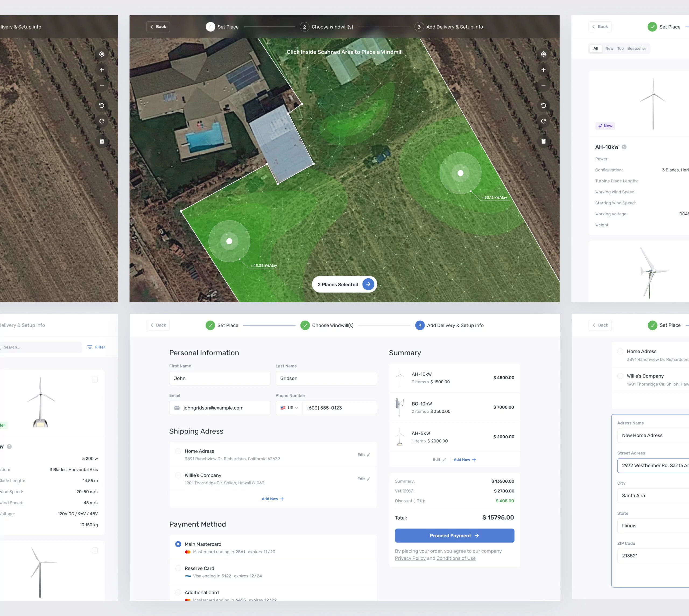Edit Willie's Company shipping address
The width and height of the screenshot is (689, 616).
[363, 479]
